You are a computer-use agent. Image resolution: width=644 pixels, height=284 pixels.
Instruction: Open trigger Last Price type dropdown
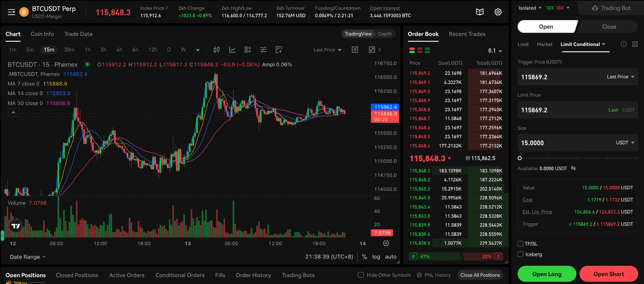coord(621,77)
